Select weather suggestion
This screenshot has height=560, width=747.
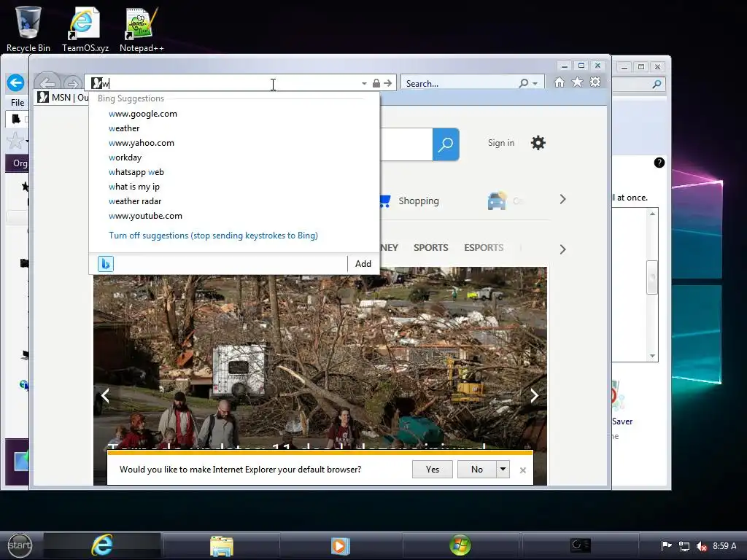pos(124,128)
